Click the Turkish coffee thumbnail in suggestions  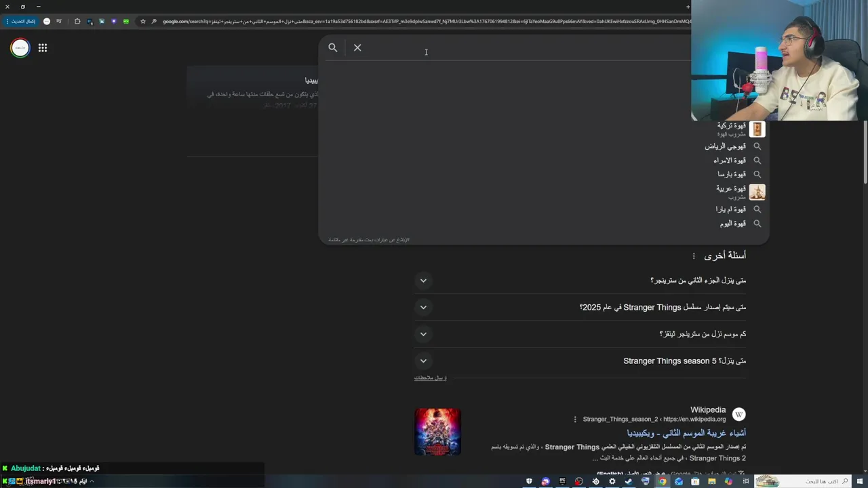(757, 129)
